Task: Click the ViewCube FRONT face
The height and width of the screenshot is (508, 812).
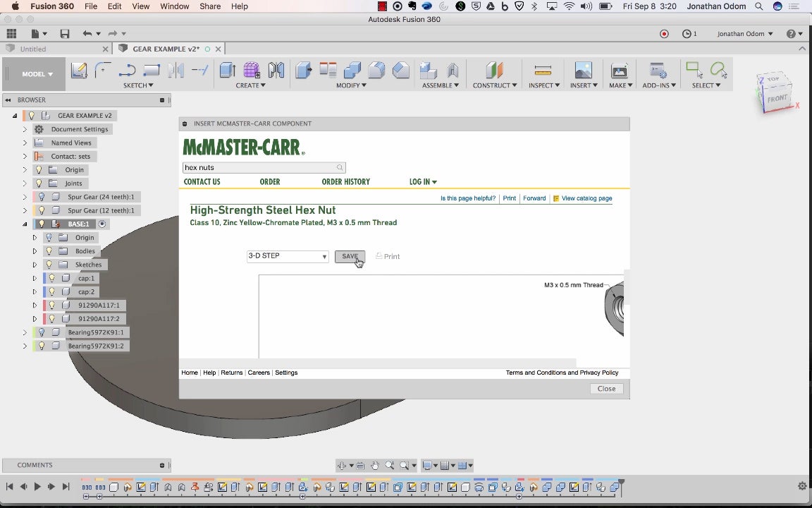Action: pyautogui.click(x=776, y=99)
